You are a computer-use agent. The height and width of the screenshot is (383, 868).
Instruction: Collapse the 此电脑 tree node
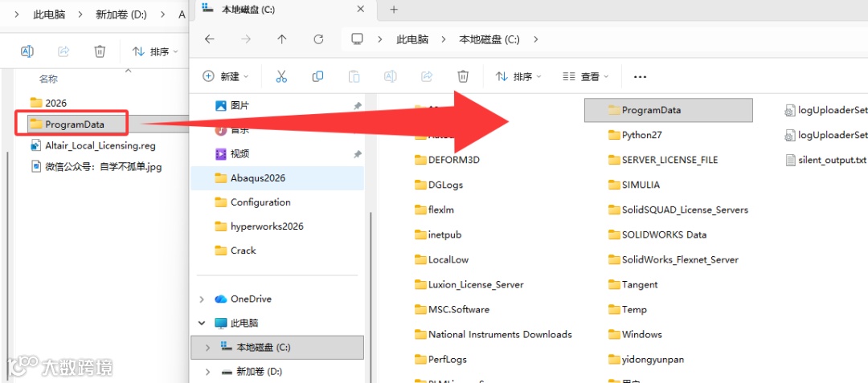pyautogui.click(x=202, y=323)
